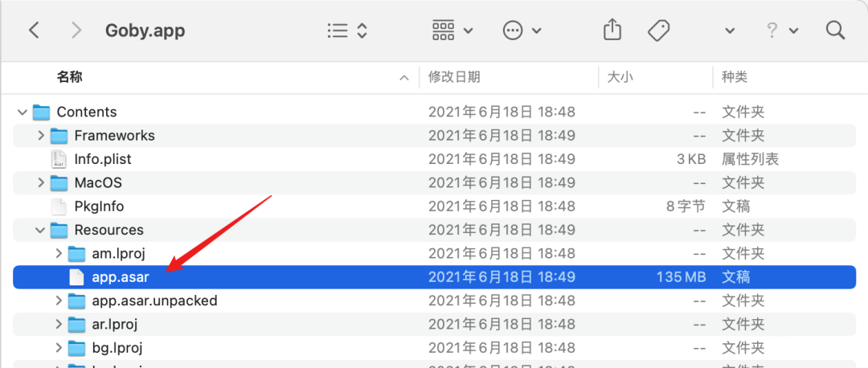Collapse the Resources folder
Image resolution: width=868 pixels, height=368 pixels.
40,231
